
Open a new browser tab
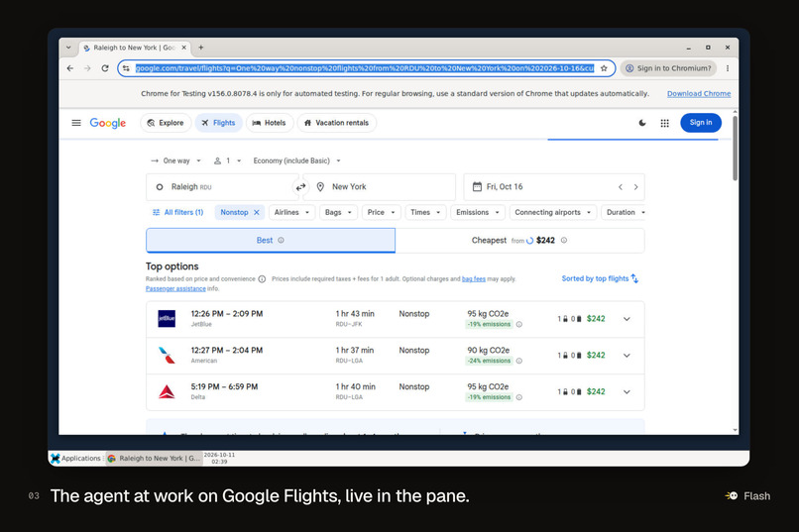(x=201, y=48)
